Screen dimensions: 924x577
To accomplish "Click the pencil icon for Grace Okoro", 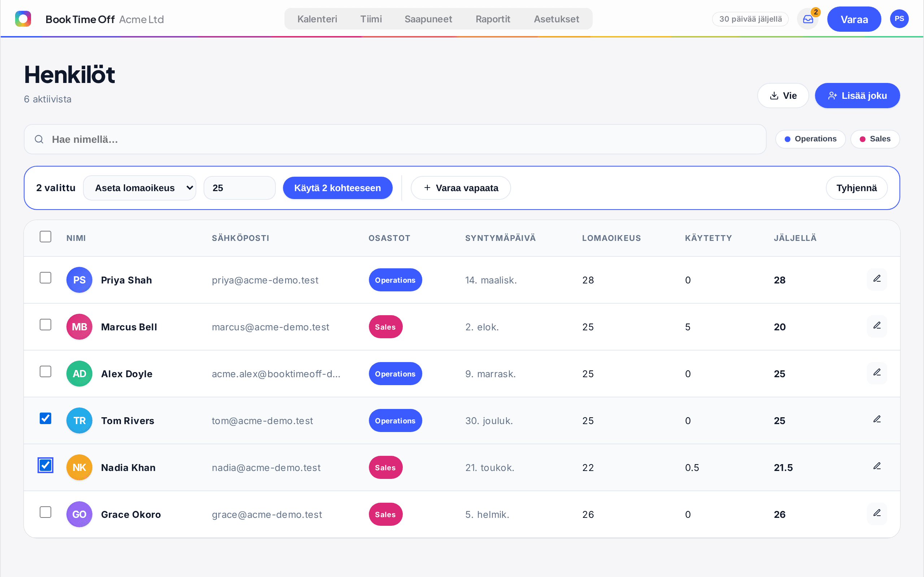I will click(x=877, y=514).
